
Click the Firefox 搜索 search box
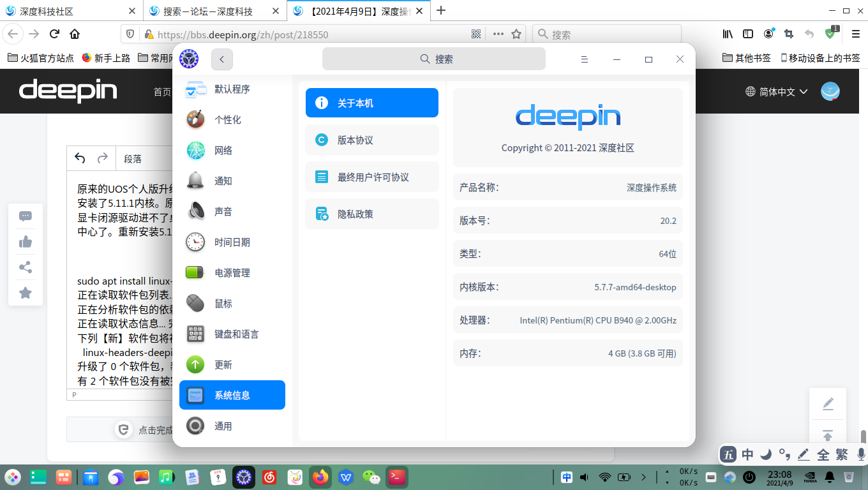pos(607,34)
